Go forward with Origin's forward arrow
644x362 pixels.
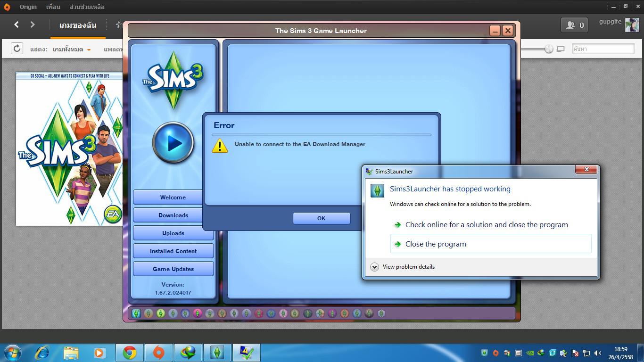(33, 25)
